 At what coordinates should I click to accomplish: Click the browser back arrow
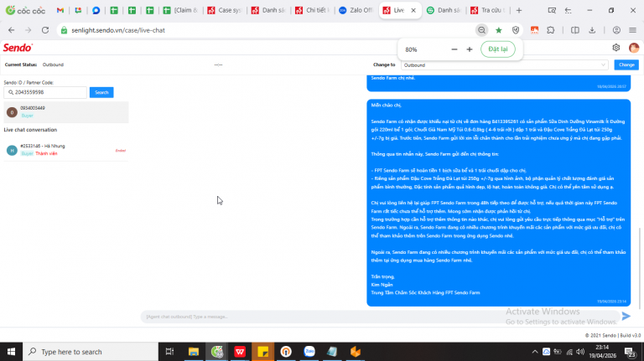(x=12, y=30)
